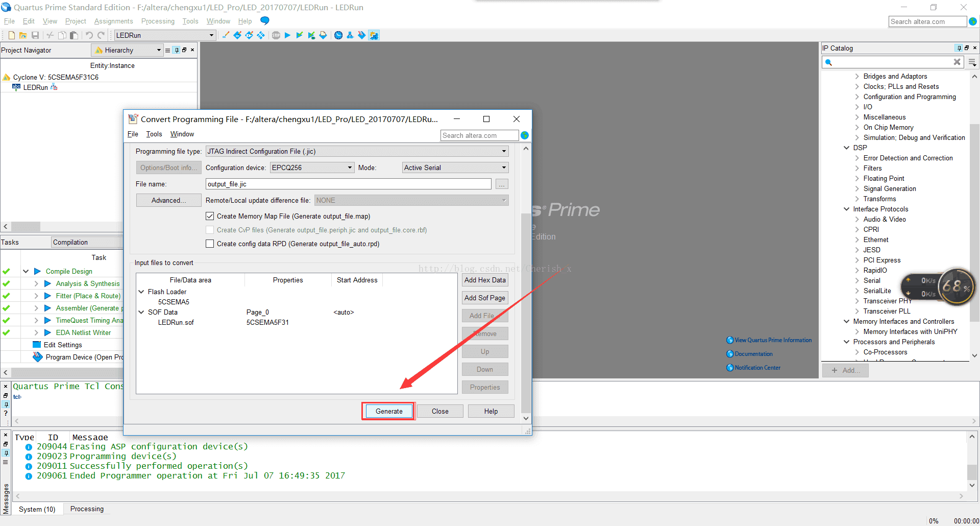980x526 pixels.
Task: Open the Pin Planner toolbar icon
Action: [249, 35]
